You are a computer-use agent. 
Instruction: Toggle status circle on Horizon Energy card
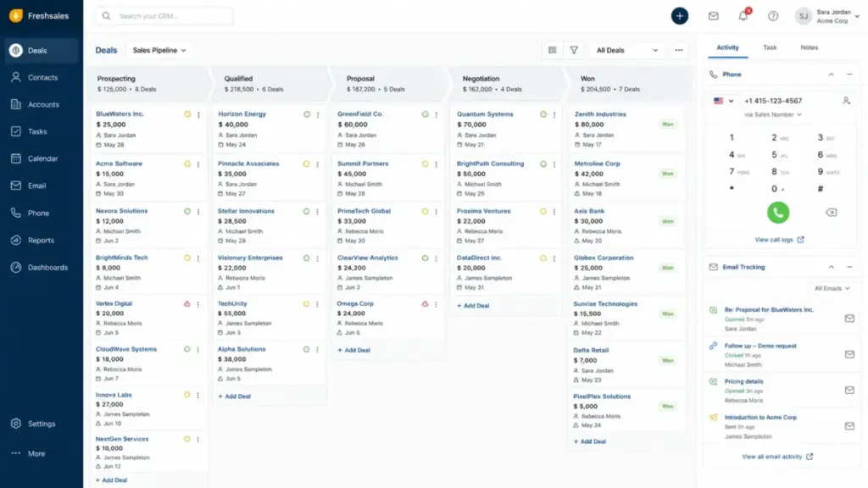tap(307, 114)
